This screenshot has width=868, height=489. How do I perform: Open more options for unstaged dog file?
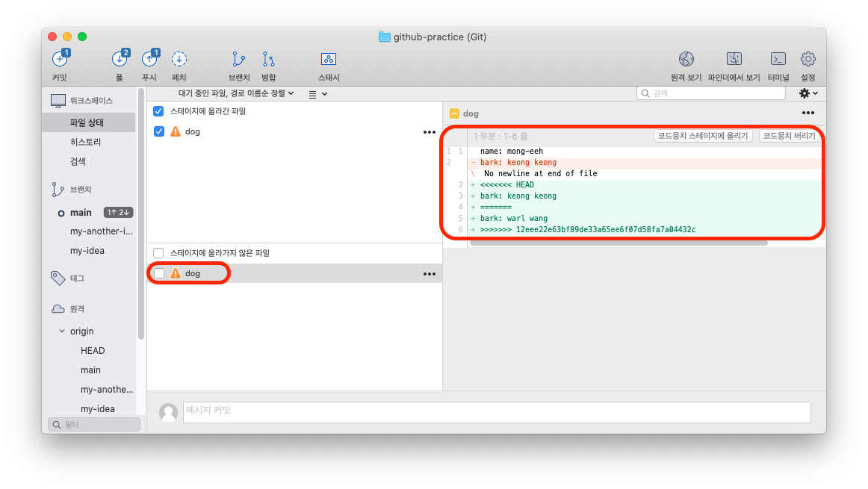(430, 274)
